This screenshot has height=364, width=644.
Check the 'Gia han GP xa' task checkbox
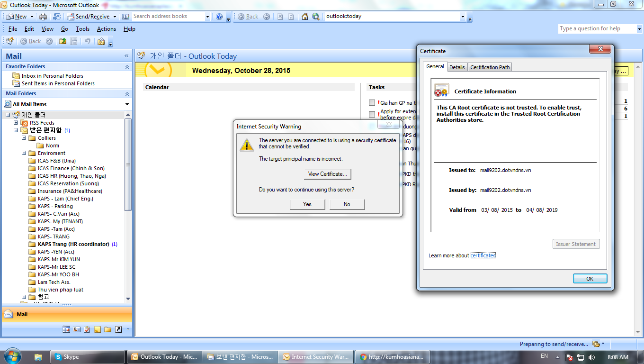tap(372, 103)
